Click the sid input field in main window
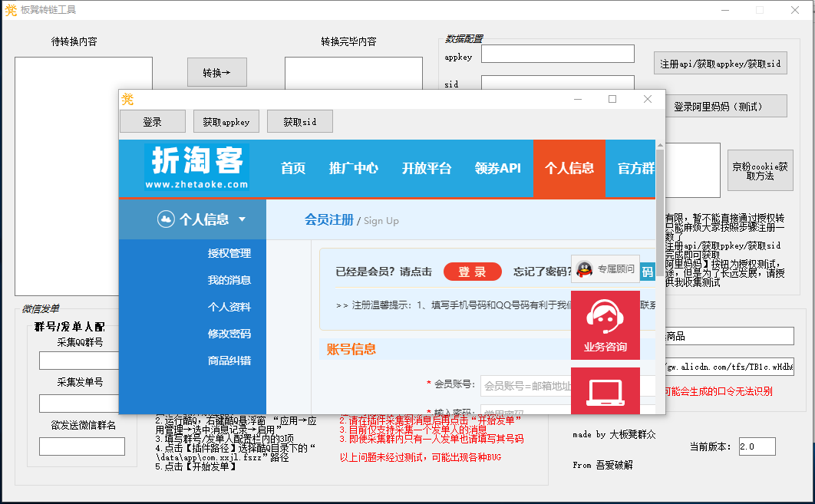Viewport: 815px width, 504px height. 558,83
